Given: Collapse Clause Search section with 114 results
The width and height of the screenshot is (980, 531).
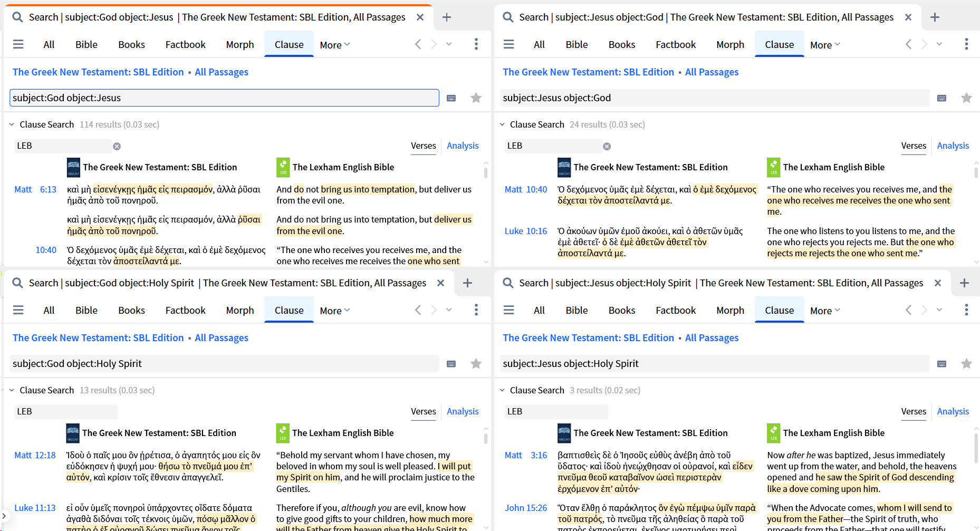Looking at the screenshot, I should coord(12,125).
